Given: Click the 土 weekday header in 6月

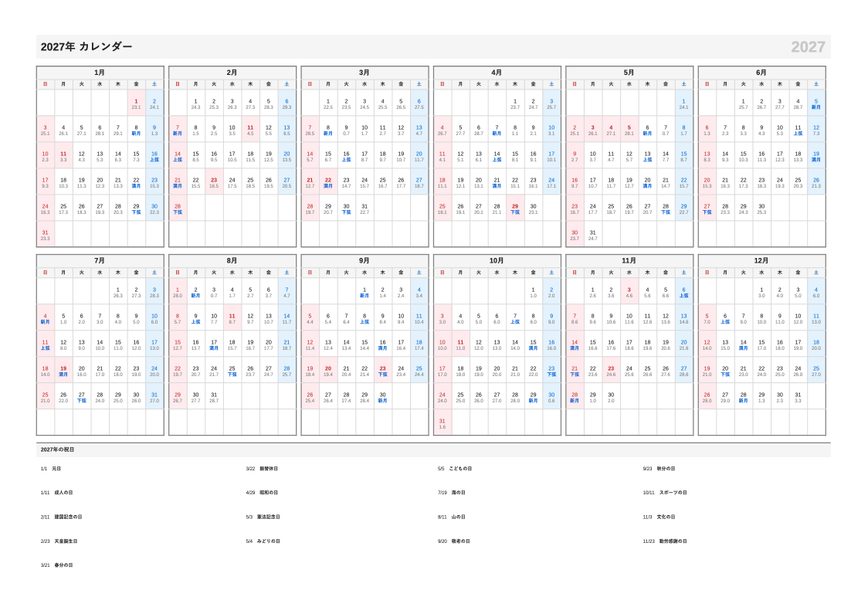Looking at the screenshot, I should click(x=816, y=84).
